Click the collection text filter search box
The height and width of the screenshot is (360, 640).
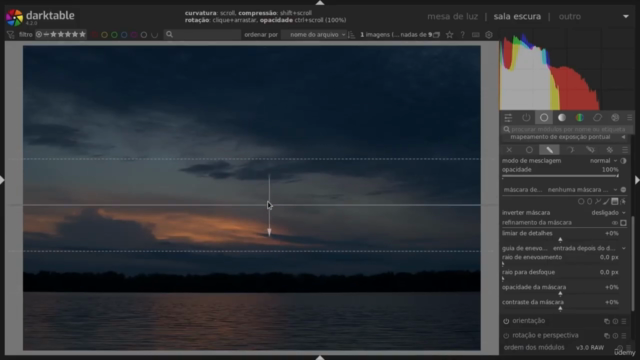202,35
